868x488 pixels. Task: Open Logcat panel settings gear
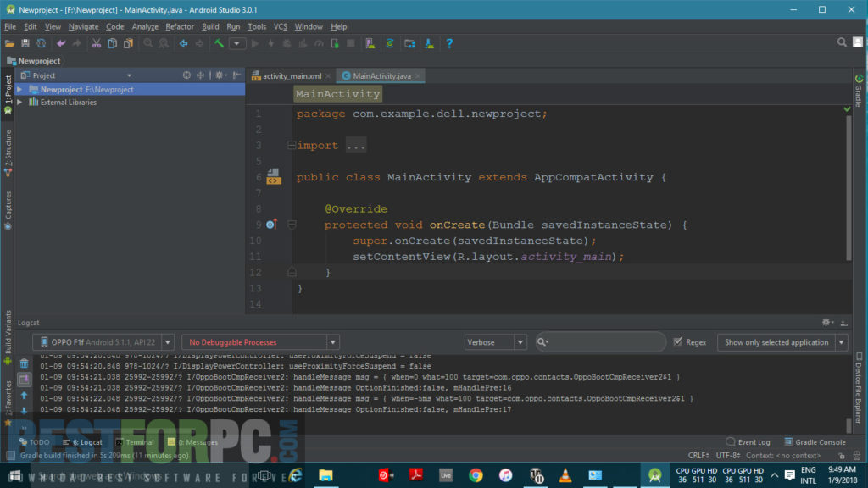pos(827,323)
